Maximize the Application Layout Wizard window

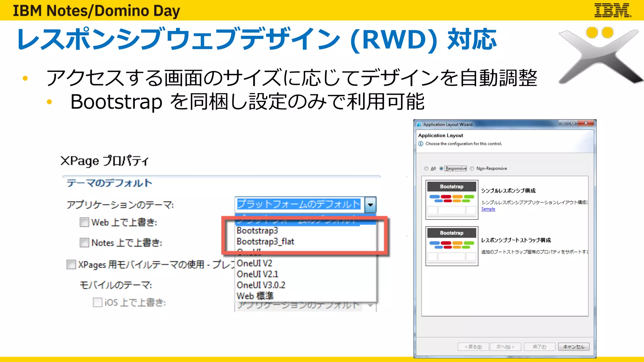pyautogui.click(x=573, y=123)
